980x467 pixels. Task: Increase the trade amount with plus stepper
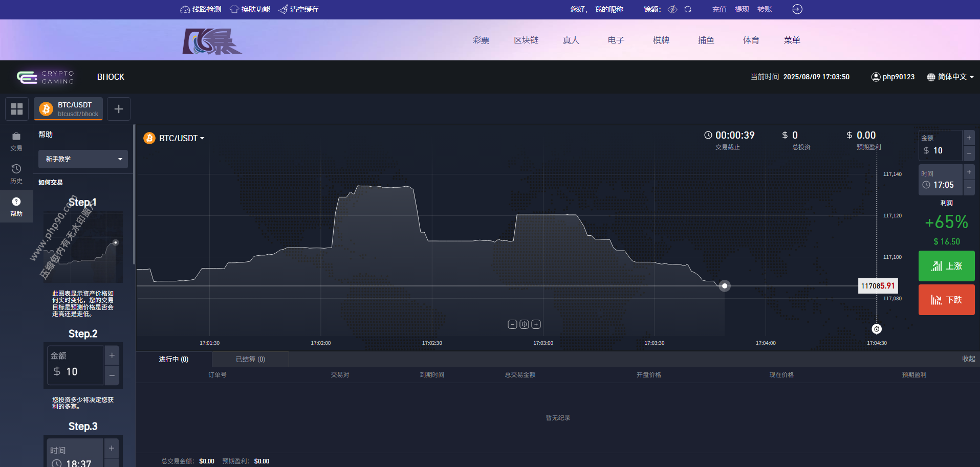[x=969, y=138]
